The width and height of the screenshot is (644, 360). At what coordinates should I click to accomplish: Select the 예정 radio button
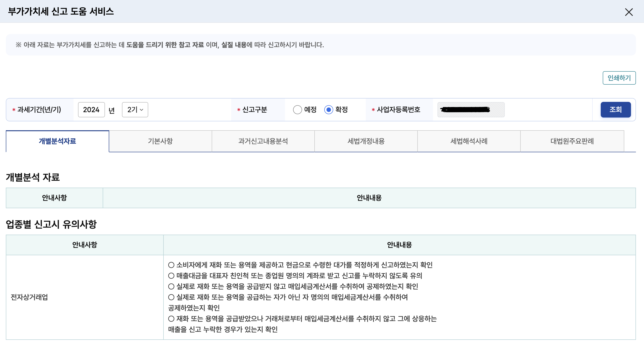click(x=297, y=110)
